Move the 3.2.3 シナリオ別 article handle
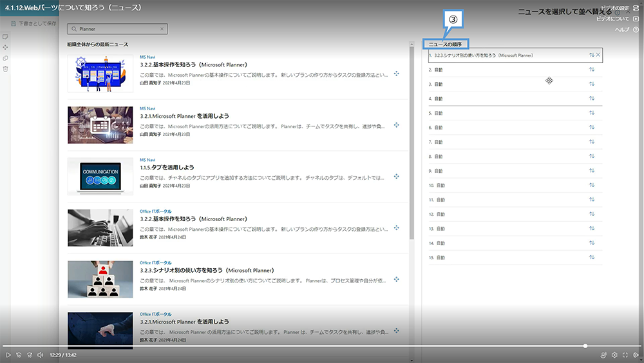644x363 pixels. click(x=396, y=279)
